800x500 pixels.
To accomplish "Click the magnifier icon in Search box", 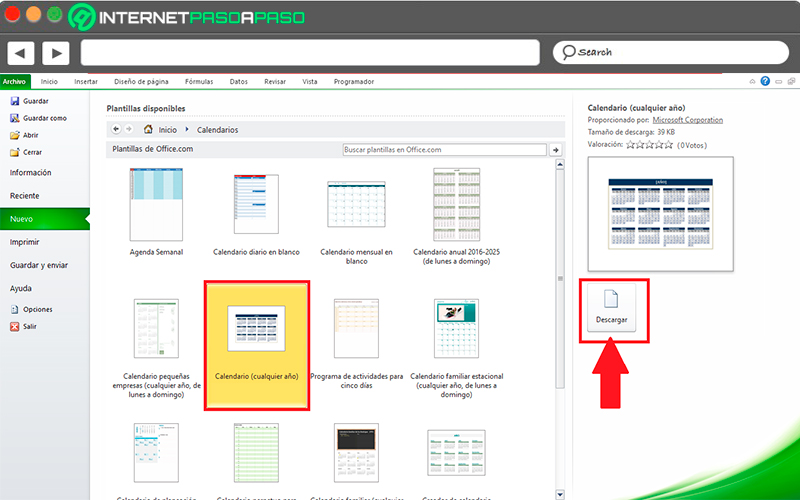I will point(568,52).
